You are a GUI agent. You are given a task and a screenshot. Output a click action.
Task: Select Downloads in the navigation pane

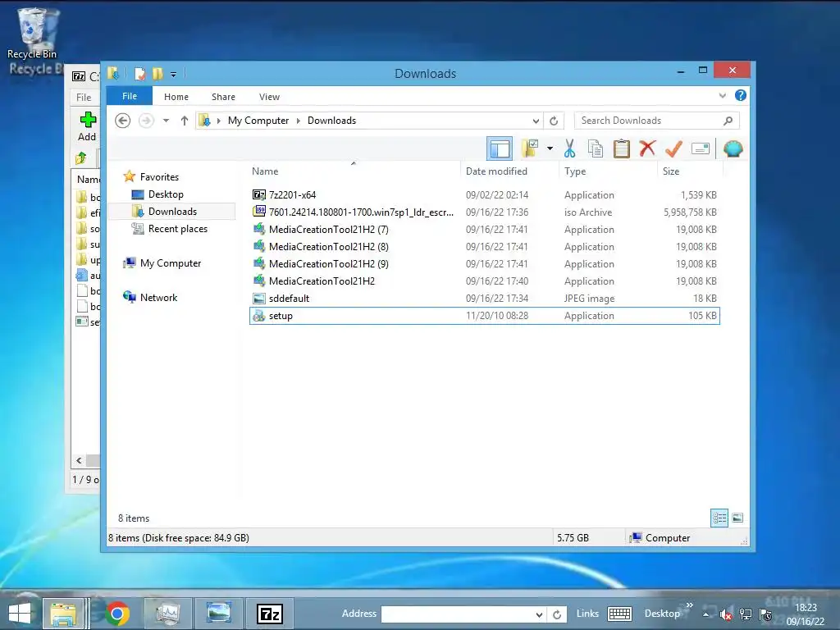coord(172,211)
